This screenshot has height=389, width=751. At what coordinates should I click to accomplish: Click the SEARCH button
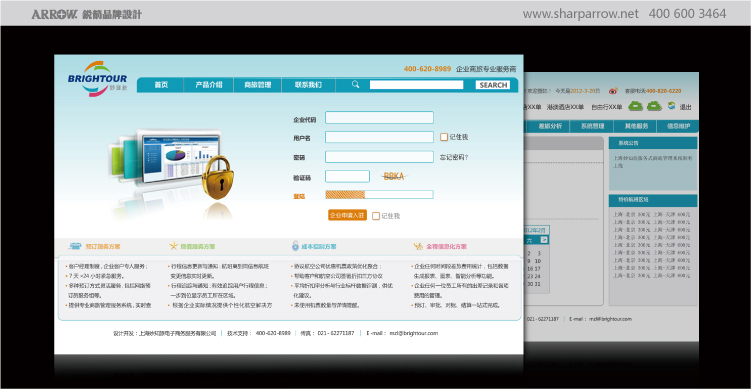coord(493,85)
